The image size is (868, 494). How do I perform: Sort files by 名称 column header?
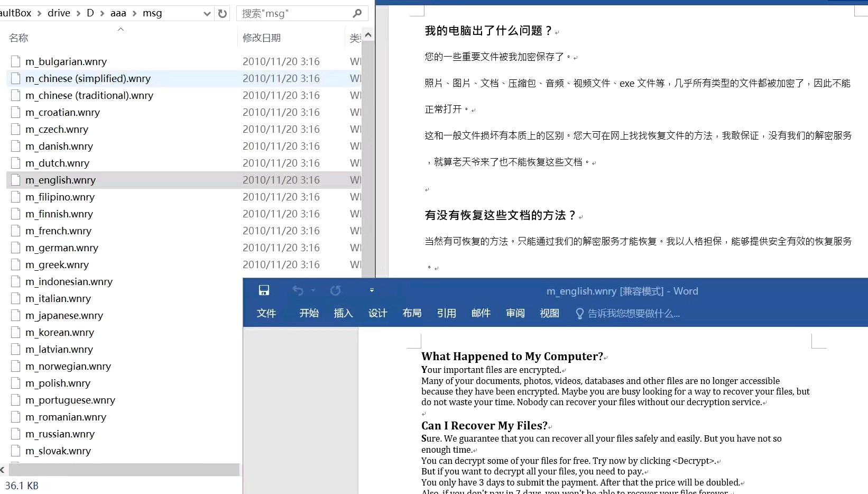pyautogui.click(x=19, y=38)
